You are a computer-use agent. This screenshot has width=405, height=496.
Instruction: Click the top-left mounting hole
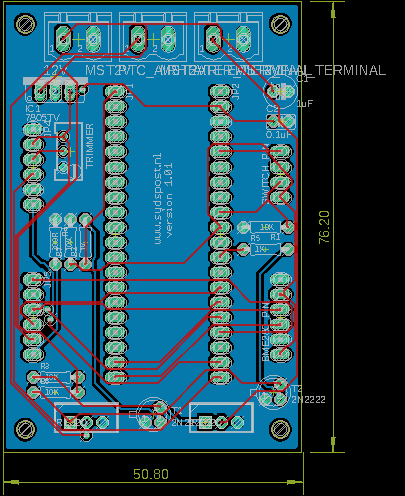tap(25, 24)
